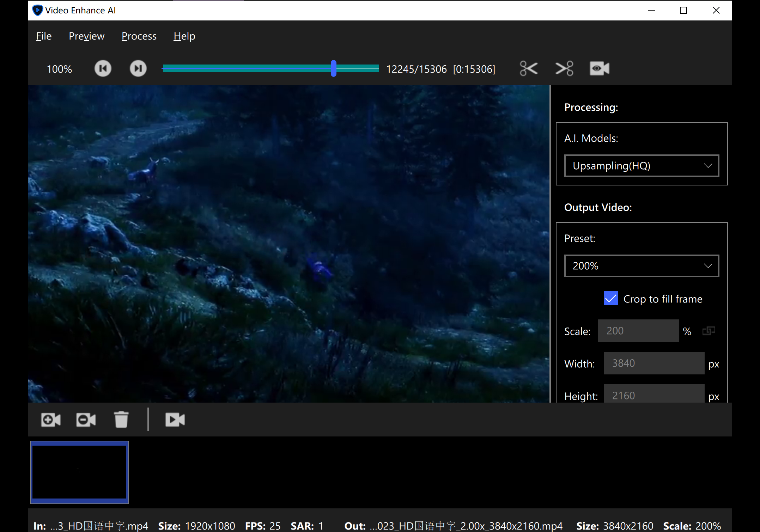Click the SAR 1 status entry

(x=307, y=526)
